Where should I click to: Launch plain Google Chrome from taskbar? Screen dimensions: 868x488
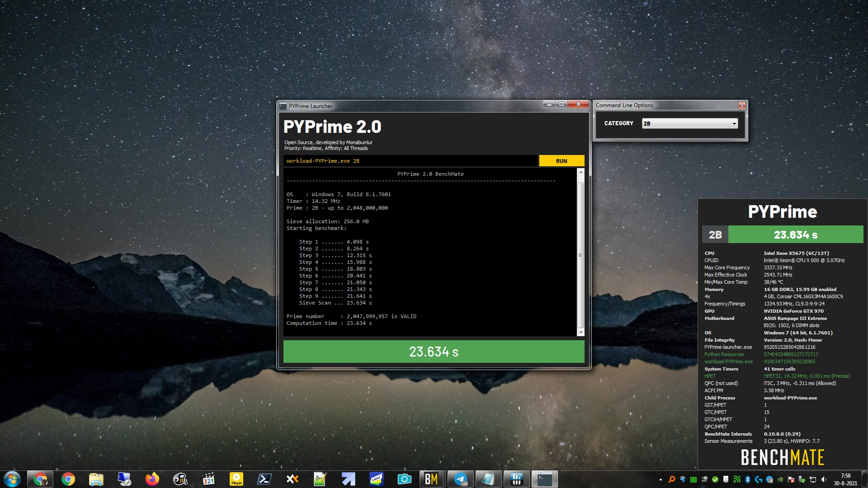coord(68,479)
